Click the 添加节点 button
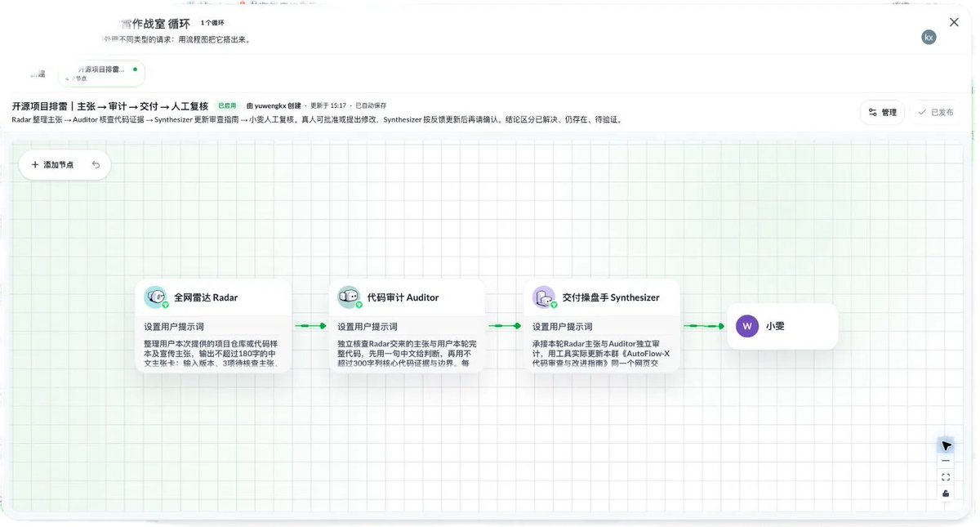Screen dimensions: 980x527 coord(52,164)
